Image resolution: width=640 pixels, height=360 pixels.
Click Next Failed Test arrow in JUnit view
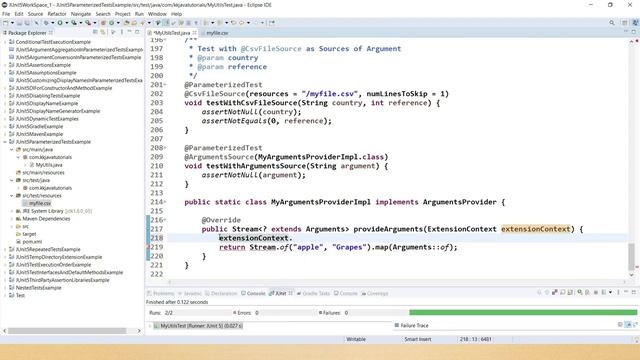pyautogui.click(x=540, y=293)
